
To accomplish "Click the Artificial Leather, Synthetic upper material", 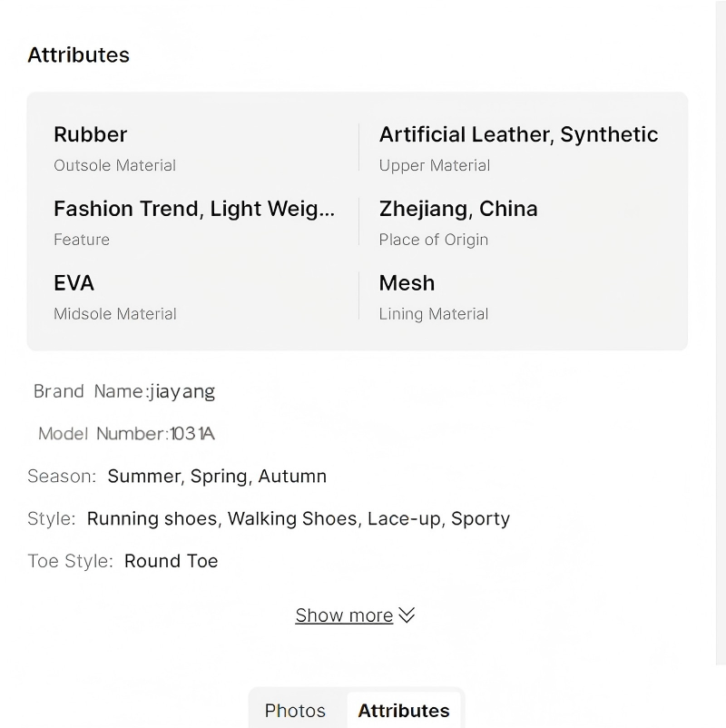I will (x=518, y=134).
